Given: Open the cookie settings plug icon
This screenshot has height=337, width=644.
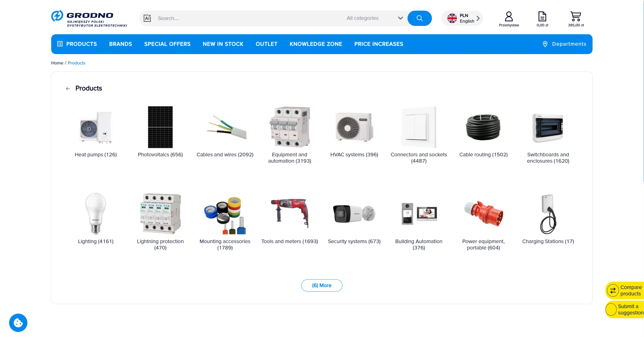Looking at the screenshot, I should pyautogui.click(x=18, y=323).
